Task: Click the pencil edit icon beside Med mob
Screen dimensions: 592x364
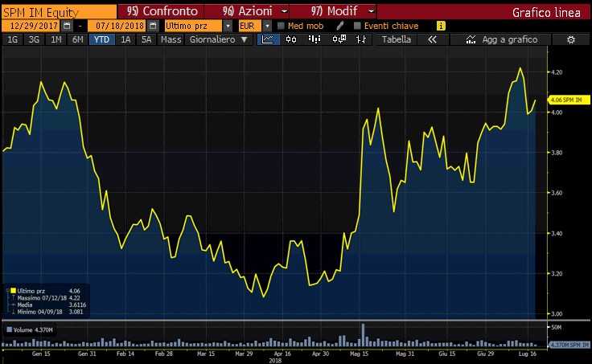Action: 341,26
